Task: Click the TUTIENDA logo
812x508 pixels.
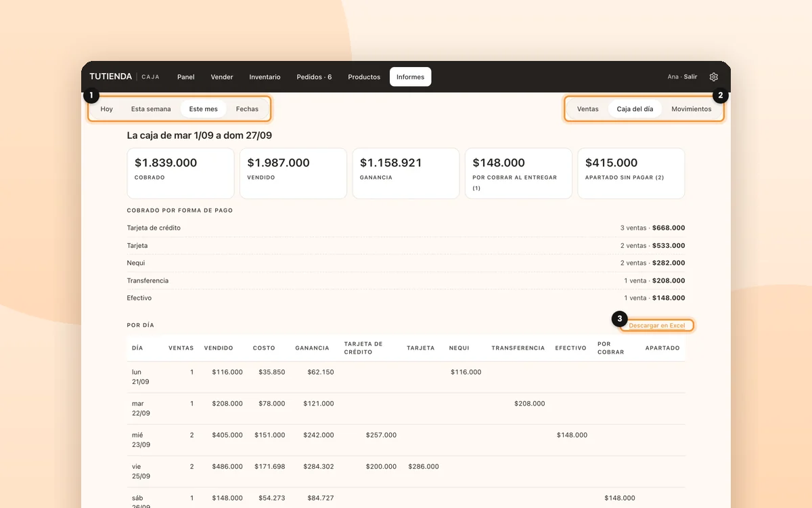Action: coord(111,77)
